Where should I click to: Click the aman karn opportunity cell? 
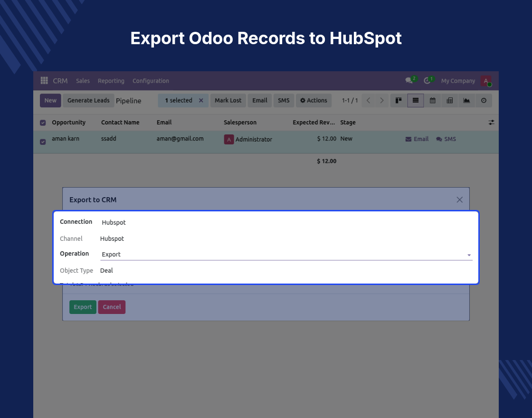66,139
